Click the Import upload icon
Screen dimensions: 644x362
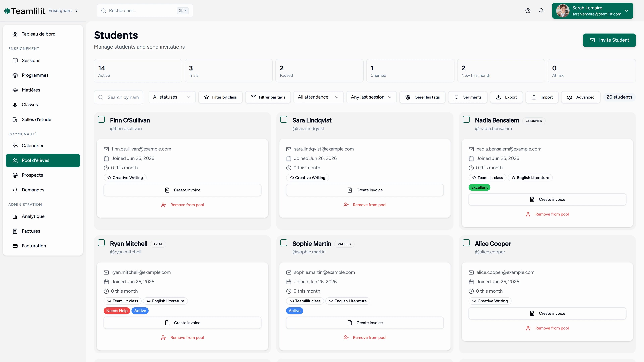point(534,97)
